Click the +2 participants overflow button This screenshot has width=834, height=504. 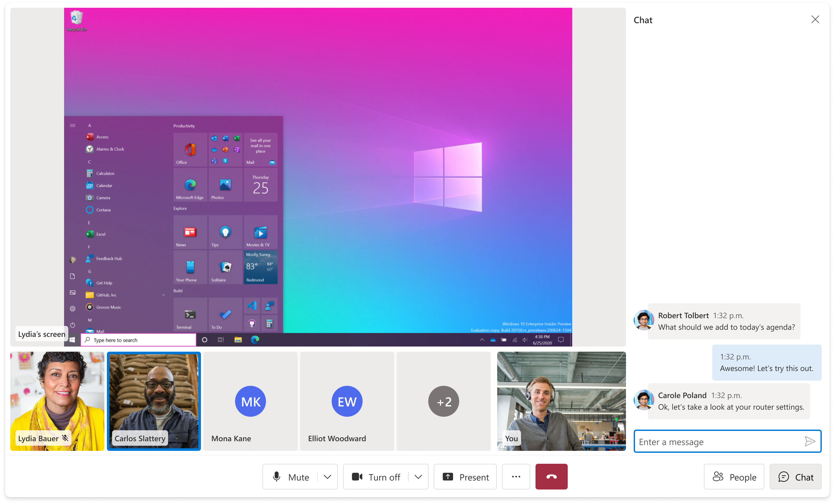click(x=444, y=400)
